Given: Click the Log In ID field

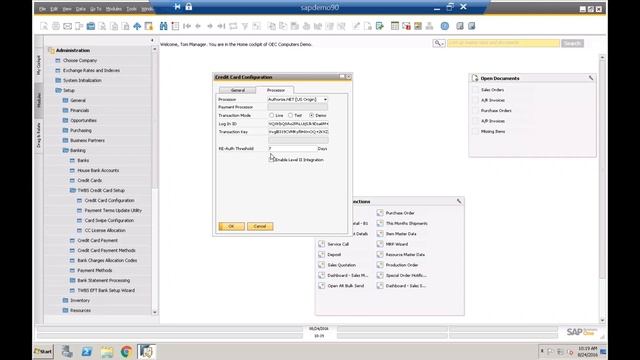Looking at the screenshot, I should click(298, 124).
